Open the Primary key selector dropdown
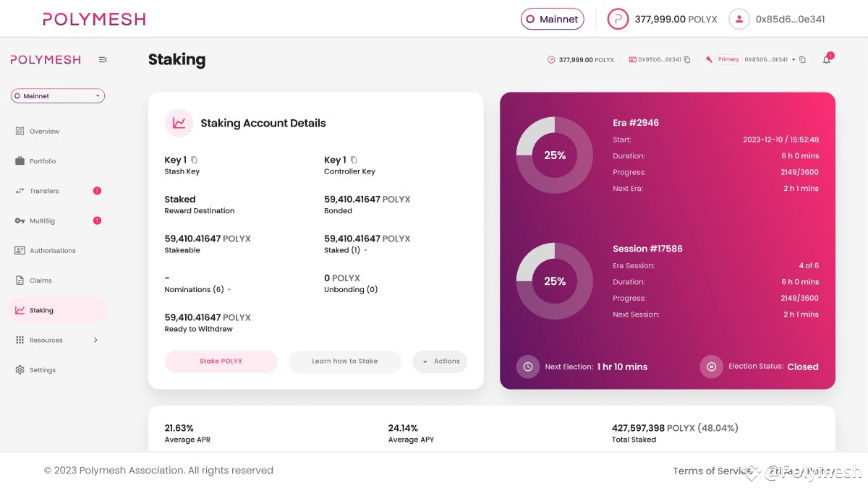The height and width of the screenshot is (488, 868). pyautogui.click(x=793, y=60)
